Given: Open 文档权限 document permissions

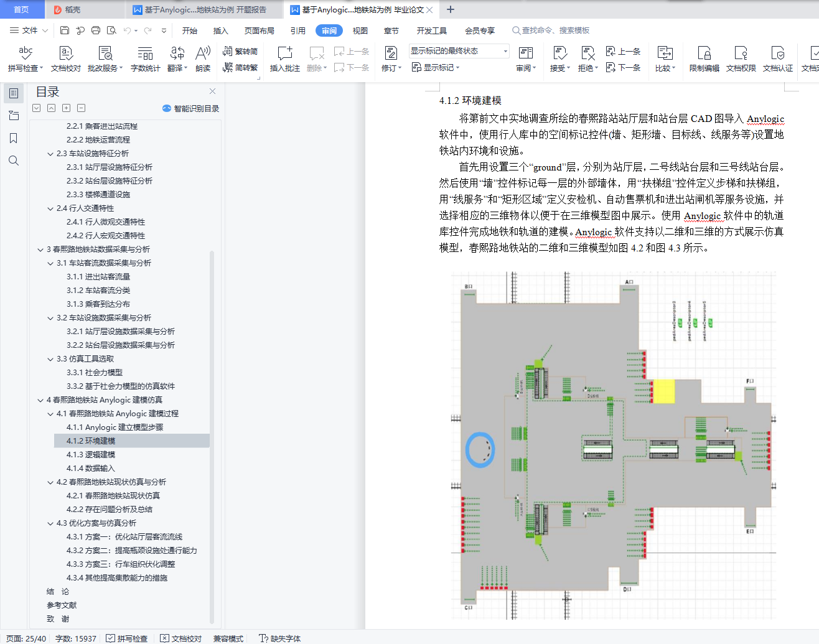Looking at the screenshot, I should [x=741, y=59].
